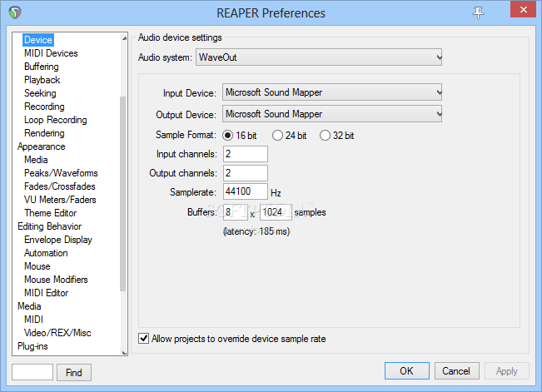Select the top-level Media category
Screen dimensions: 542x392
pyautogui.click(x=29, y=306)
